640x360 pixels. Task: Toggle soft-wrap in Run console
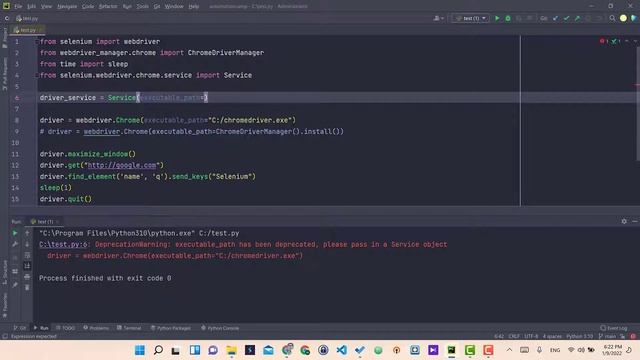[x=27, y=255]
